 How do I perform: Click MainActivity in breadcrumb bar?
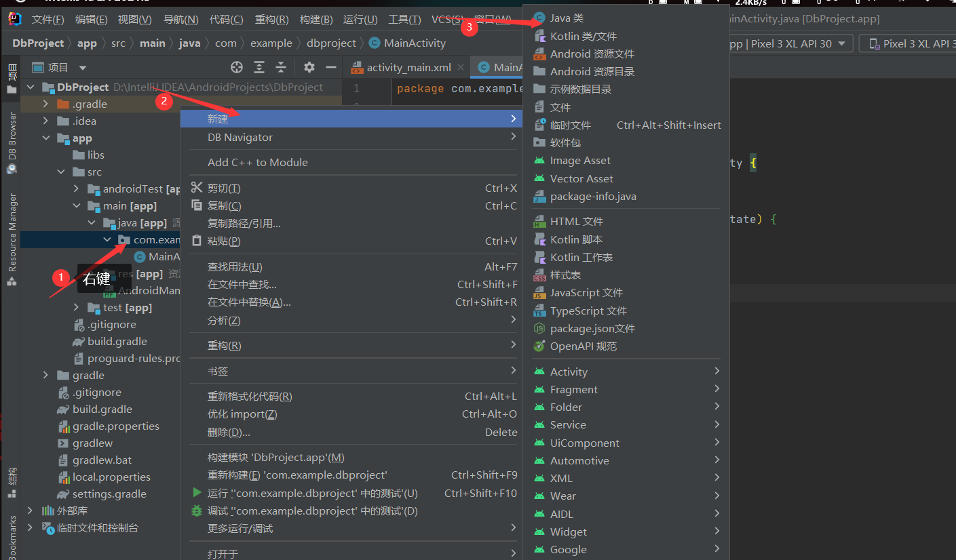408,43
